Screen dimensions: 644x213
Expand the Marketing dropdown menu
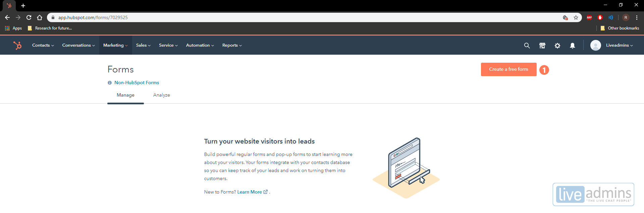[115, 45]
